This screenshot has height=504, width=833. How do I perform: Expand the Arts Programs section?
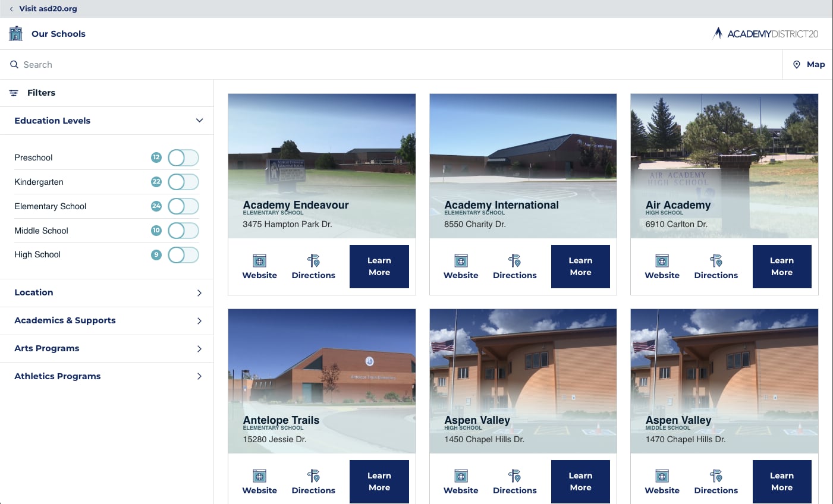tap(107, 348)
